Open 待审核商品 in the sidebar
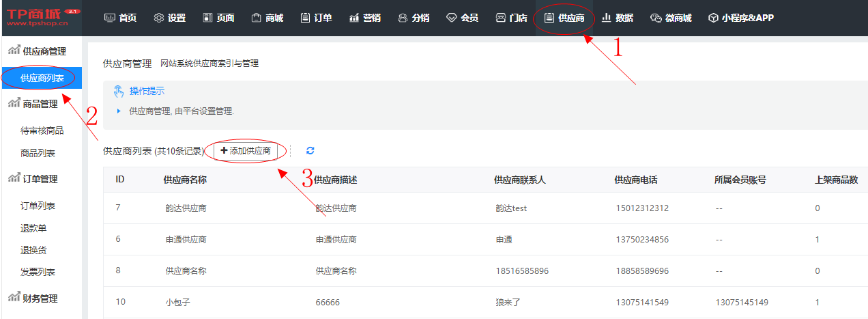The image size is (868, 319). tap(42, 130)
